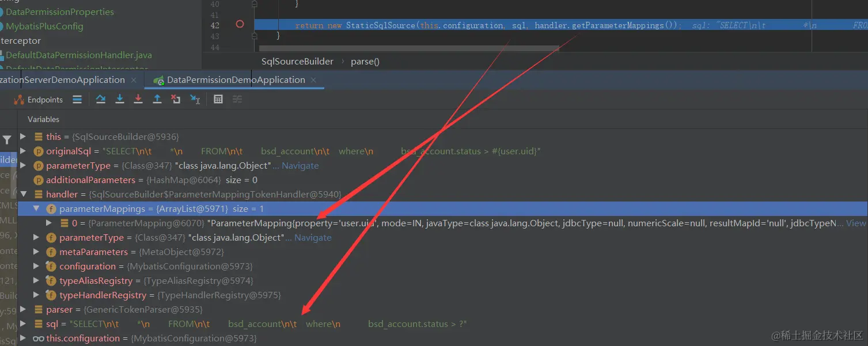The height and width of the screenshot is (346, 868).
Task: Click the parse() breadcrumb
Action: click(365, 61)
